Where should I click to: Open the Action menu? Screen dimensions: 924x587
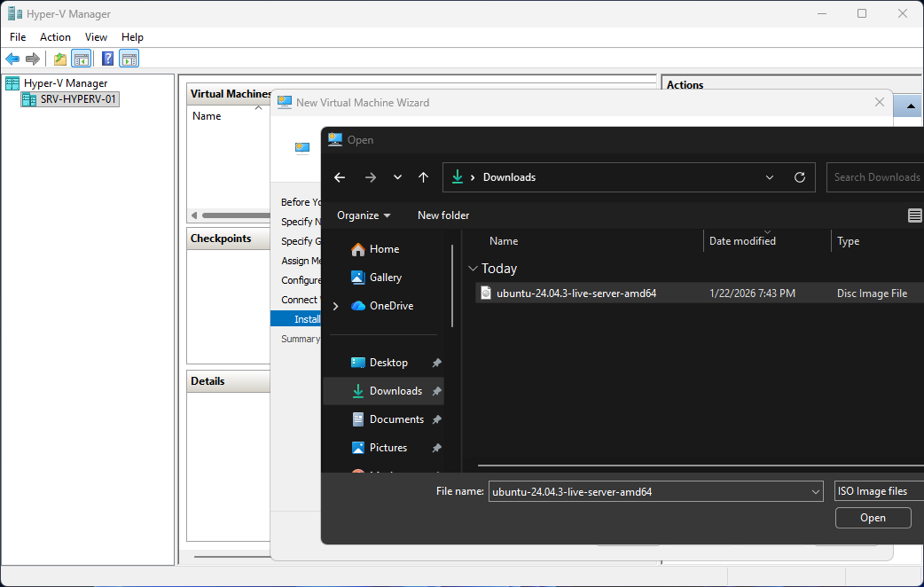point(55,37)
